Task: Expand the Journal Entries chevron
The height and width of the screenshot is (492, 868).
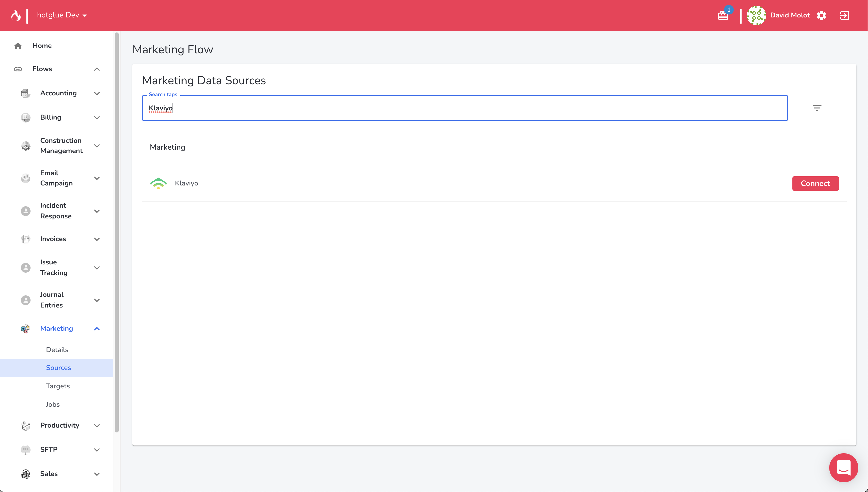Action: (97, 300)
